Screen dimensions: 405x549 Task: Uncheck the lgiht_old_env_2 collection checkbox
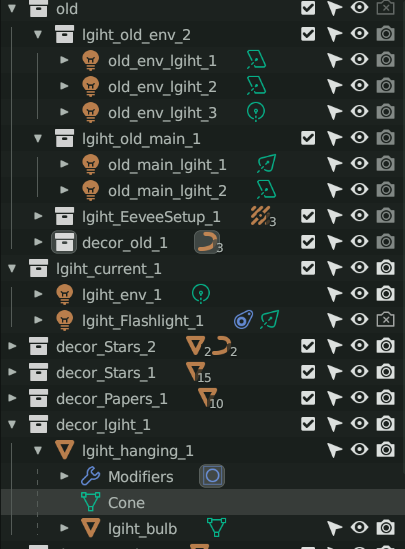308,34
